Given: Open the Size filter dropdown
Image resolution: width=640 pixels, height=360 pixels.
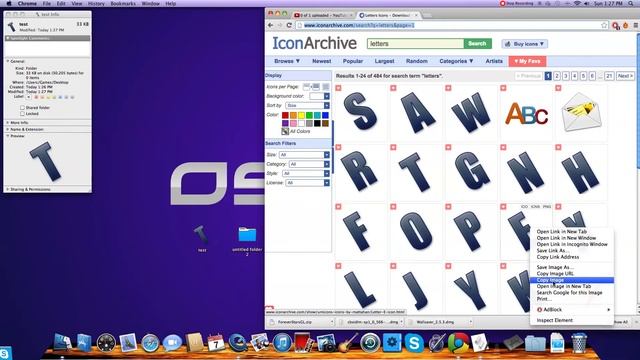Looking at the screenshot, I should click(x=304, y=155).
